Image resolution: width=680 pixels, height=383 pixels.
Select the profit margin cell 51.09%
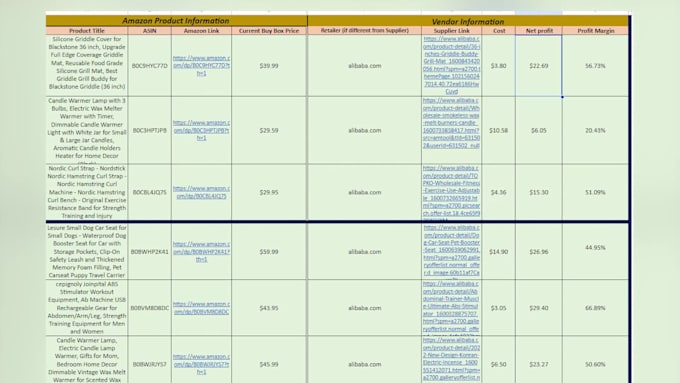595,192
